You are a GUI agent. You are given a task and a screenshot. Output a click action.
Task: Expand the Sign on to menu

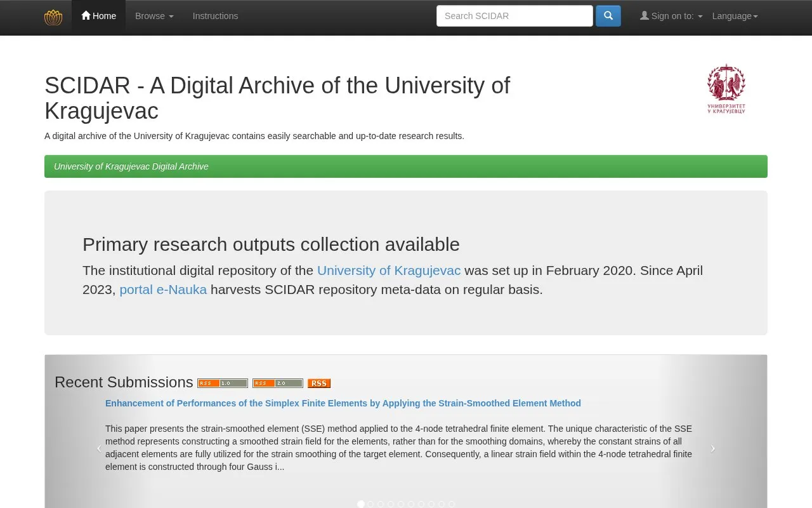[x=671, y=16]
